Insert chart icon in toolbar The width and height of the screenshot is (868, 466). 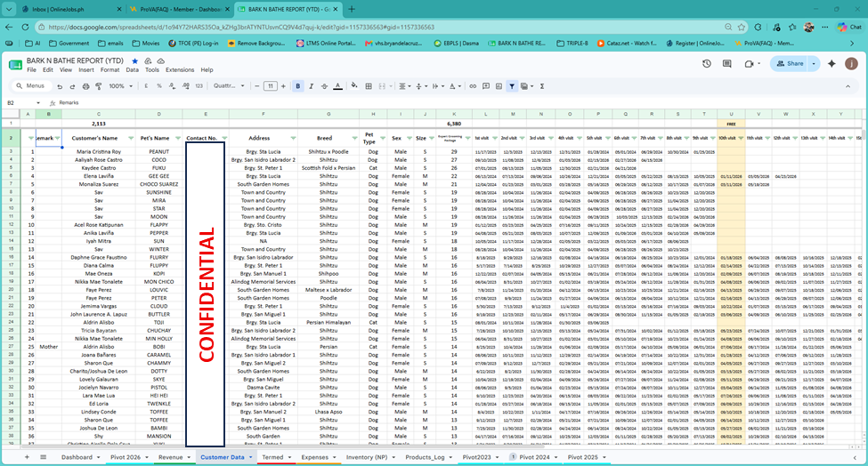pos(499,86)
